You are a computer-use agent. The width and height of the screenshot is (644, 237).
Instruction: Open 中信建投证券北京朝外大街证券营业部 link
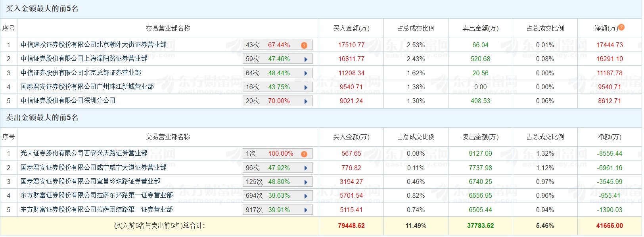point(94,45)
